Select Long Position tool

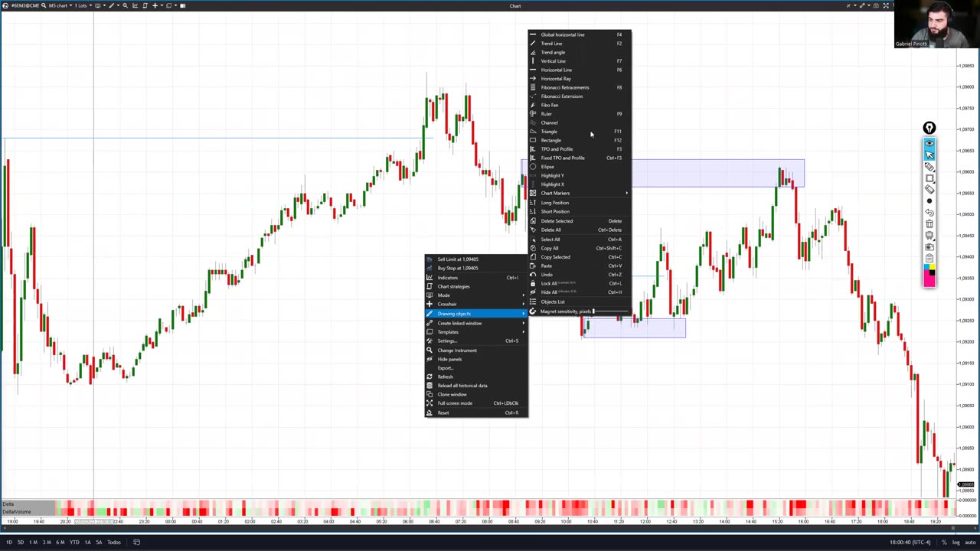click(x=580, y=203)
